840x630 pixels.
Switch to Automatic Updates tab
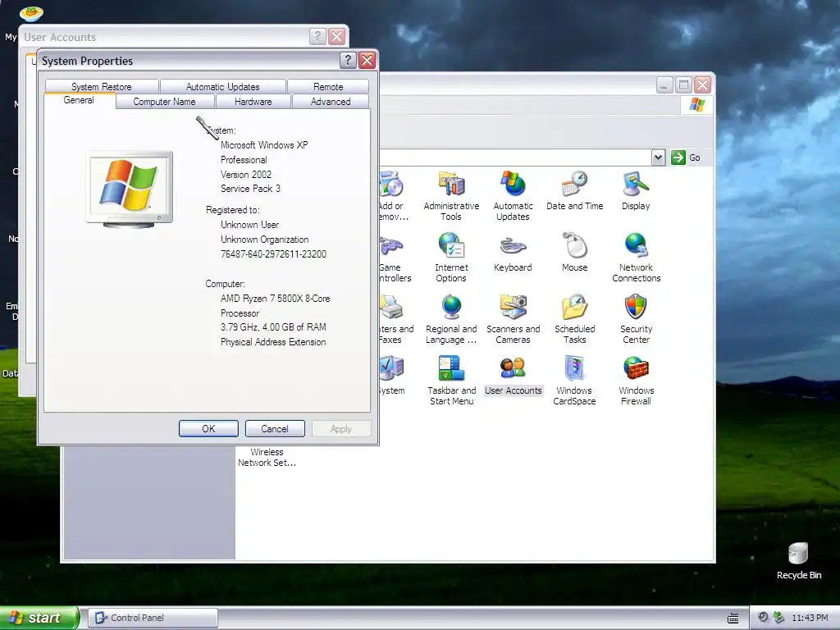[222, 86]
